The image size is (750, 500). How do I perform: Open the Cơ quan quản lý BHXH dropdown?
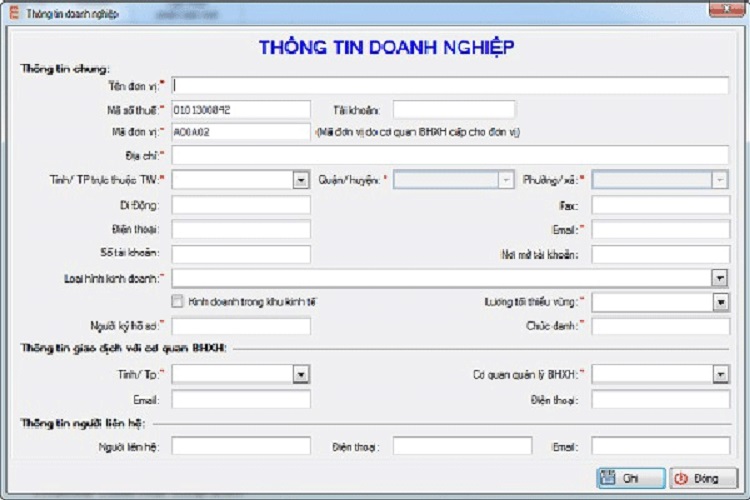[x=720, y=374]
